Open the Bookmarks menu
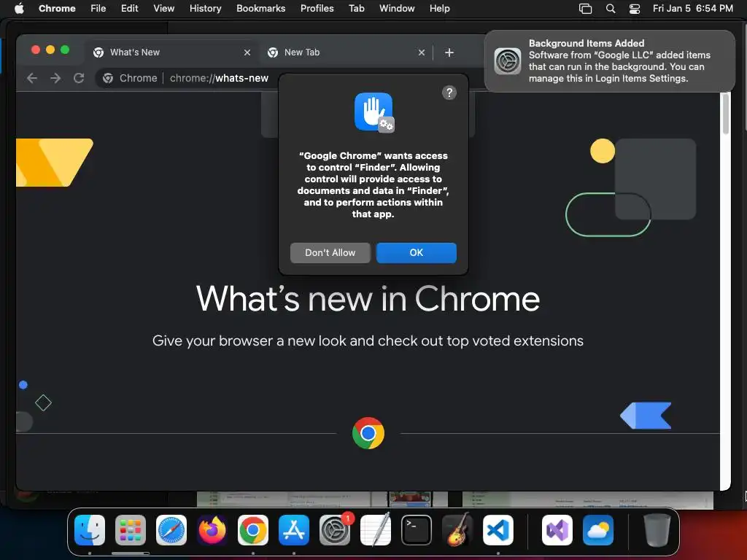 [x=260, y=9]
